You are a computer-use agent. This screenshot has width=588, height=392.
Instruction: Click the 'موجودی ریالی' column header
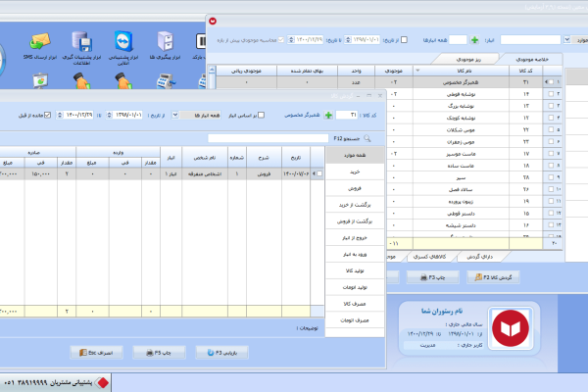click(x=246, y=71)
